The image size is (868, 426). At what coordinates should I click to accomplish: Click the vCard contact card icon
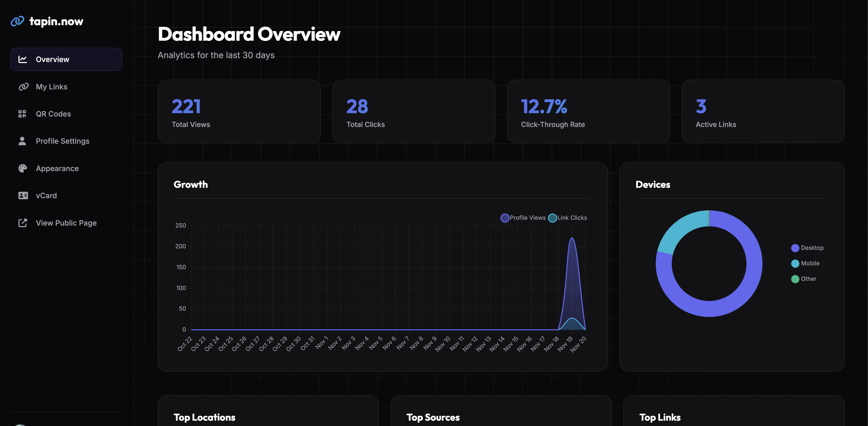23,196
